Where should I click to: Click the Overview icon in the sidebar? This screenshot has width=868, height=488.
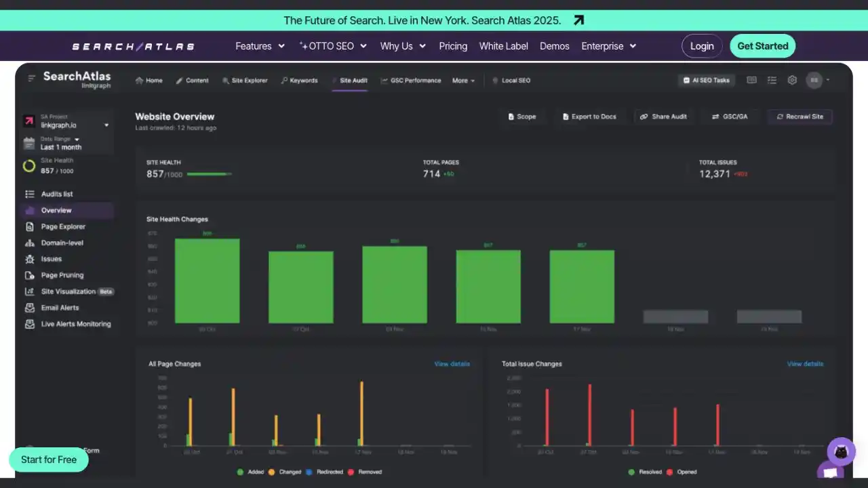tap(29, 210)
